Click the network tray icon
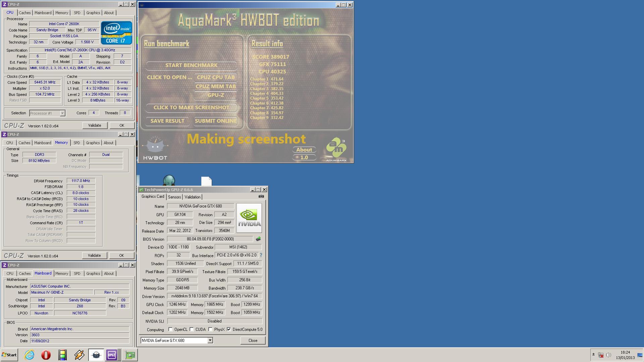The height and width of the screenshot is (362, 644). [x=601, y=355]
